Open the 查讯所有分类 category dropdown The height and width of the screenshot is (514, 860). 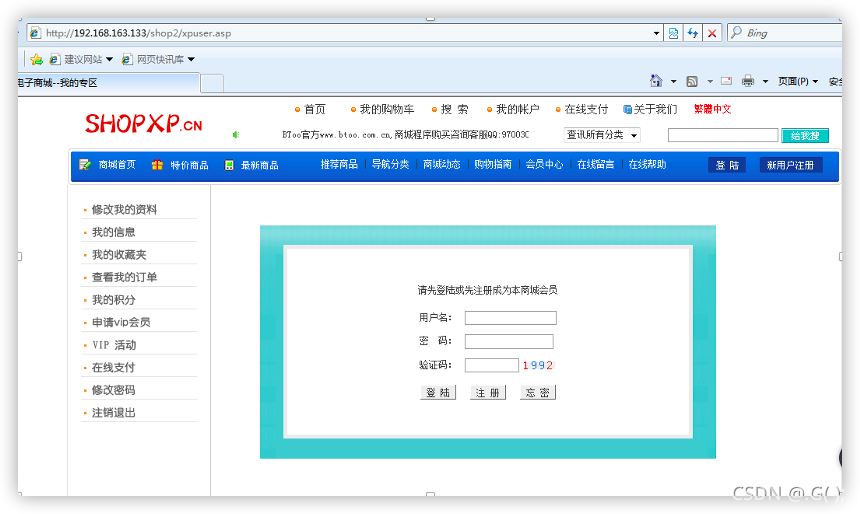coord(602,135)
